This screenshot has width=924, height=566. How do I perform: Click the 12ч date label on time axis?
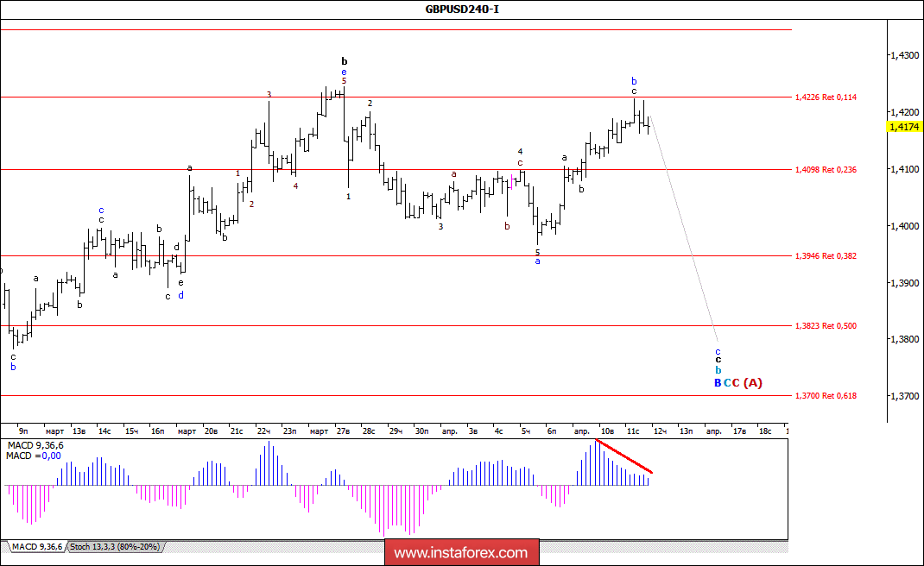tap(660, 431)
